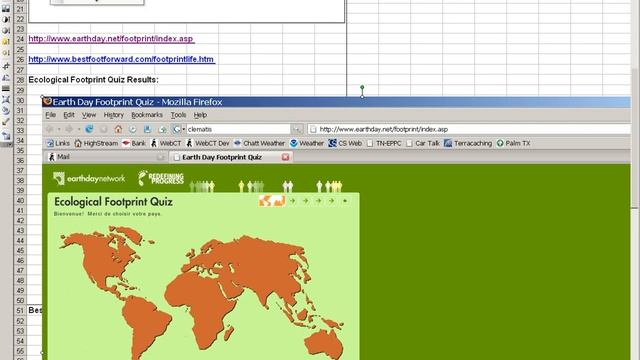Close the Earth Day Footprint Quiz tab
640x360 pixels.
285,157
